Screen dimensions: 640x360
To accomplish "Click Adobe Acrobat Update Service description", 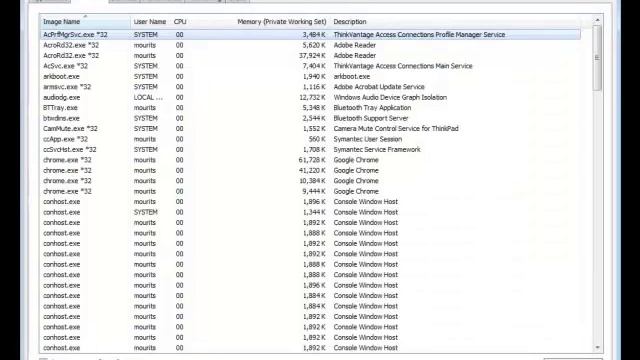I will coord(379,87).
